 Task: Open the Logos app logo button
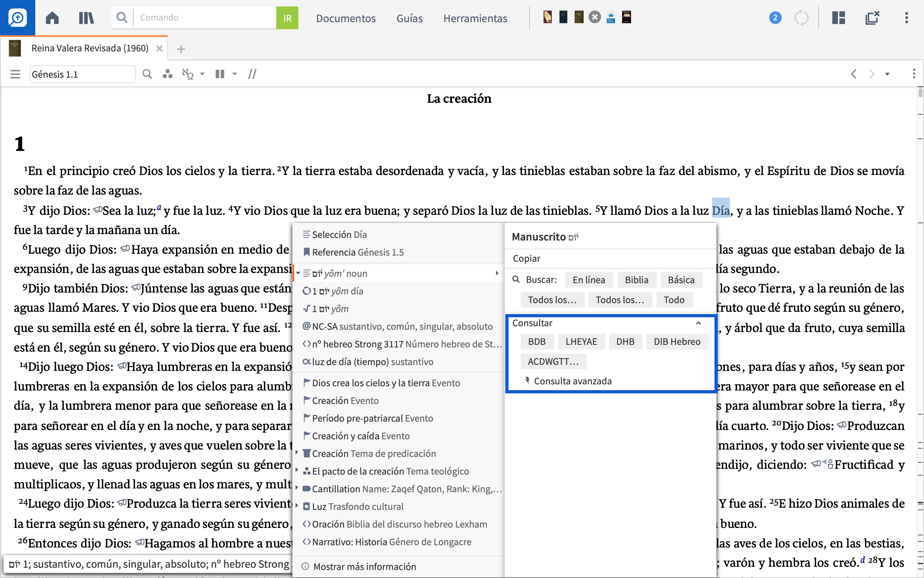(x=18, y=18)
